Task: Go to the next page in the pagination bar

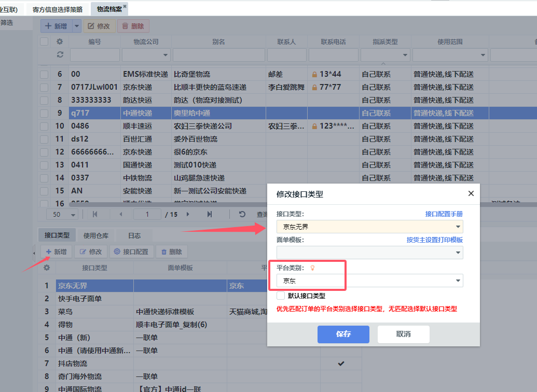Action: coord(188,214)
